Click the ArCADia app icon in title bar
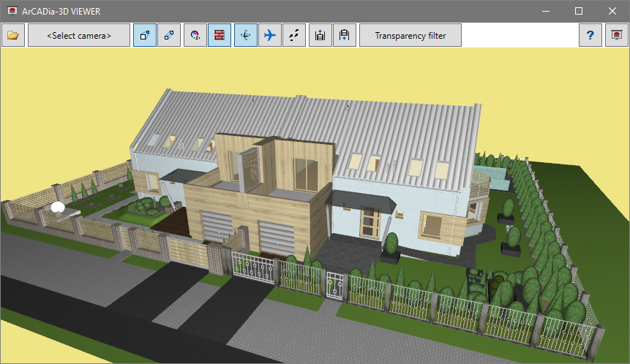The width and height of the screenshot is (630, 364). tap(12, 11)
